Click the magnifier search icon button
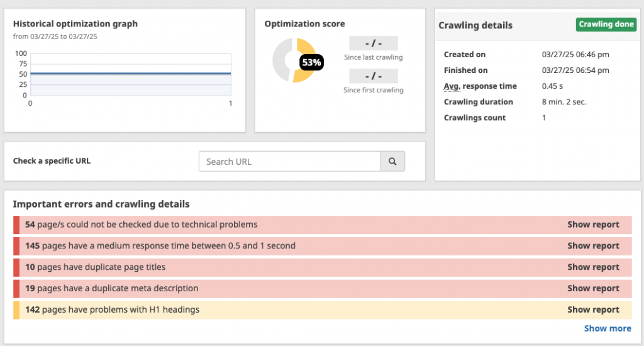 tap(392, 162)
